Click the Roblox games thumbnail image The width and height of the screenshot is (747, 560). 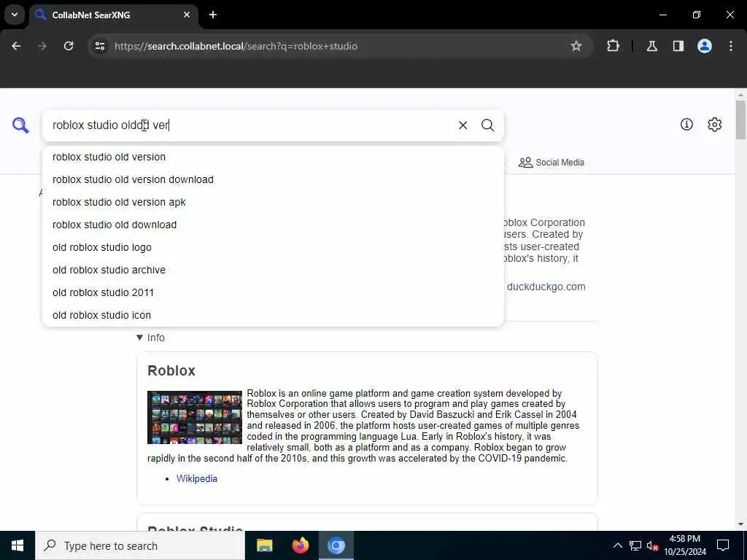[x=195, y=418]
